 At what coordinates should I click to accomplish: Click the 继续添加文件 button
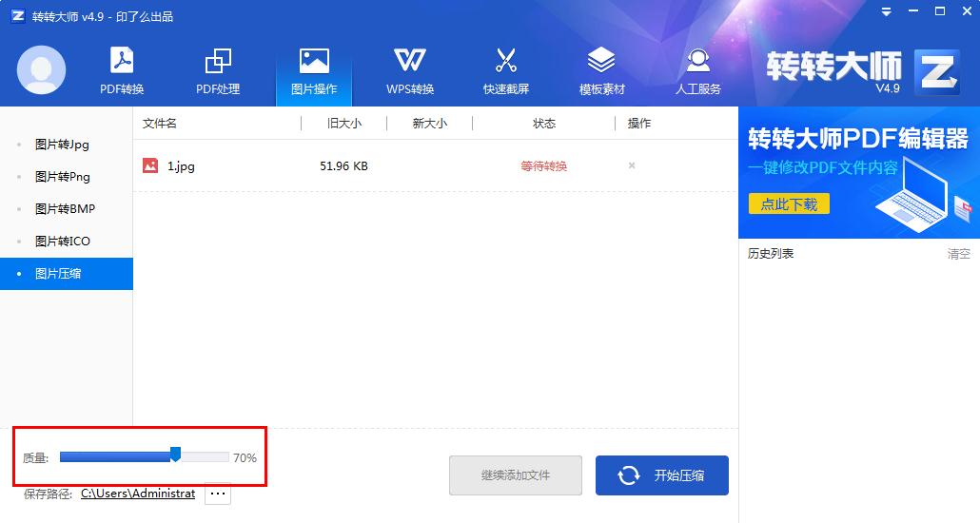click(x=516, y=475)
